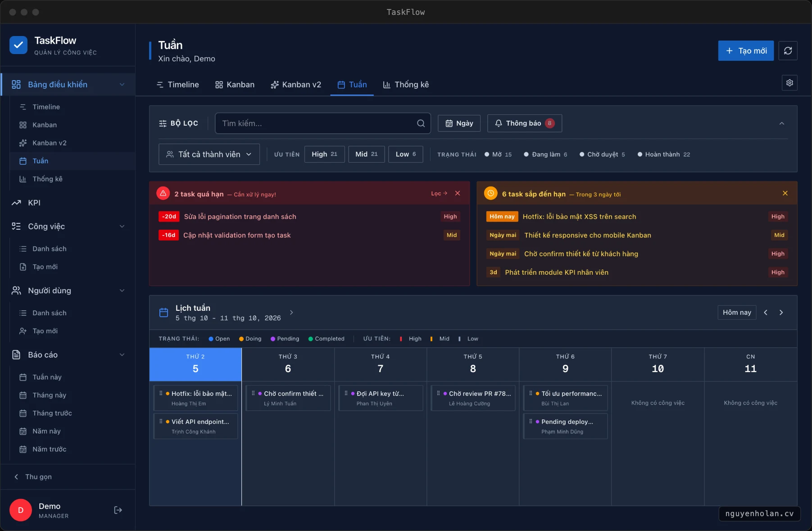812x531 pixels.
Task: Click the Tìm kiếm search field
Action: click(x=323, y=123)
